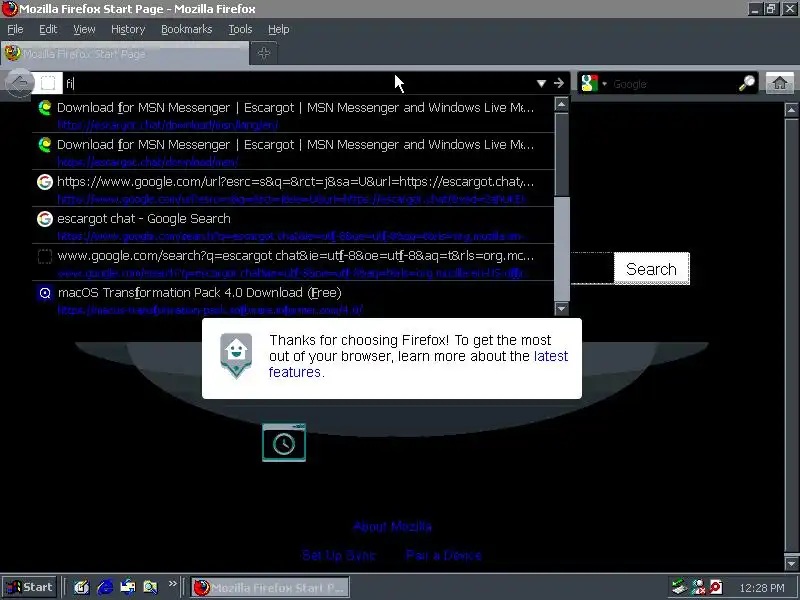Viewport: 800px width, 600px height.
Task: Open the Tools menu
Action: [x=240, y=30]
